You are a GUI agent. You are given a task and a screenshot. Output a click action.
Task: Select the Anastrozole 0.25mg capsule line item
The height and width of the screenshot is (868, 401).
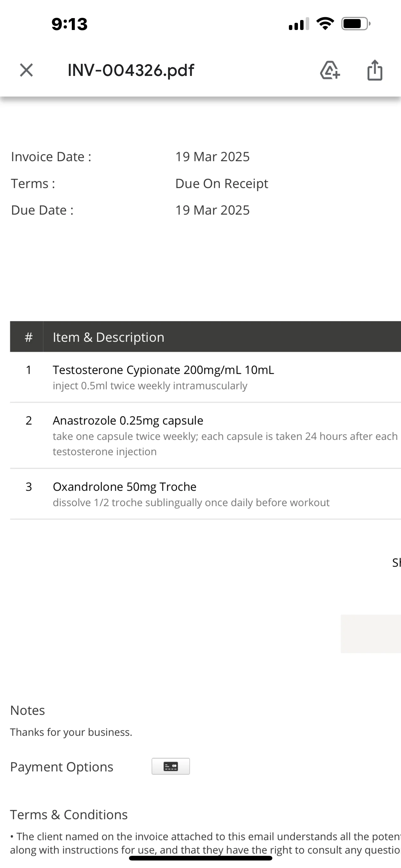205,435
